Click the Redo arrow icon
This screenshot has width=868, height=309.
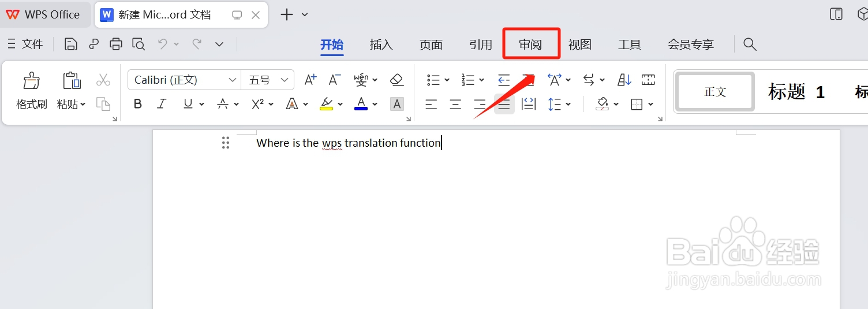click(197, 44)
